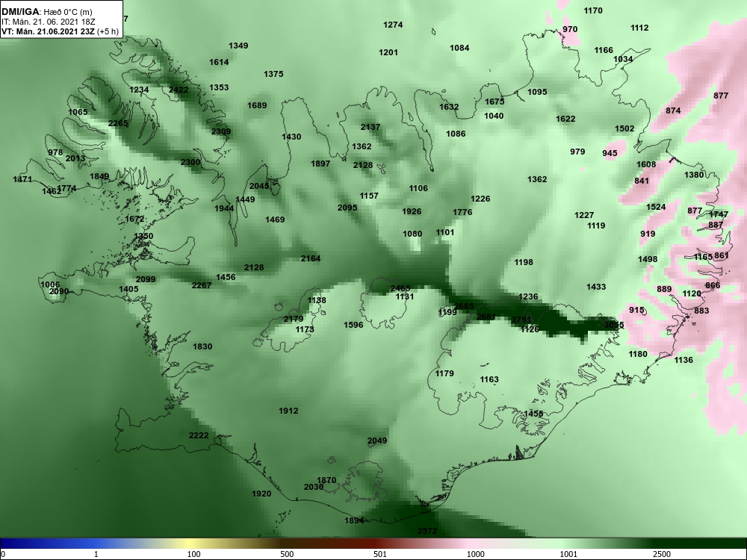Viewport: 747px width, 560px height.
Task: Click the map value 1112
Action: pyautogui.click(x=639, y=28)
